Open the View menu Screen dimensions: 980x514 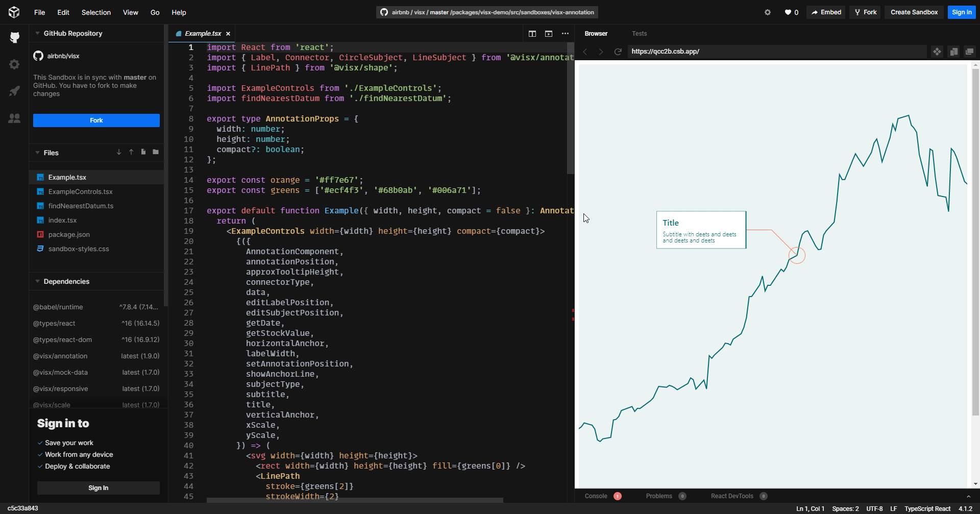130,12
